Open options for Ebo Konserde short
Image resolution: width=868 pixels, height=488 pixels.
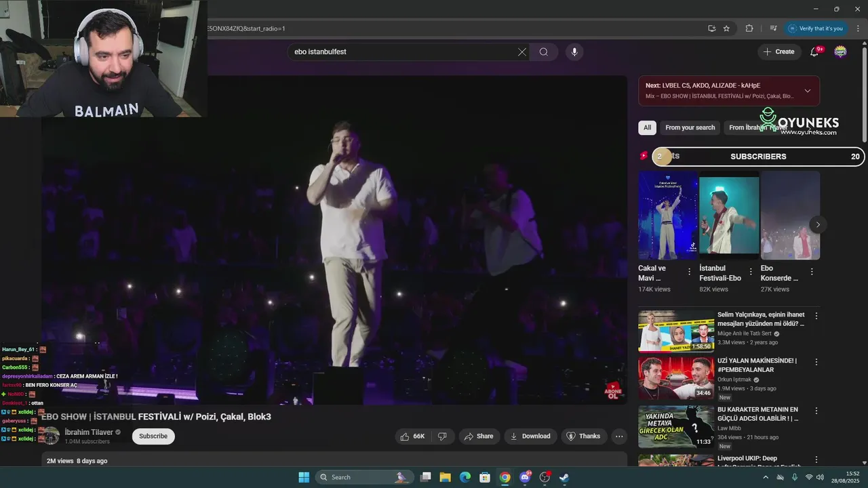coord(812,272)
